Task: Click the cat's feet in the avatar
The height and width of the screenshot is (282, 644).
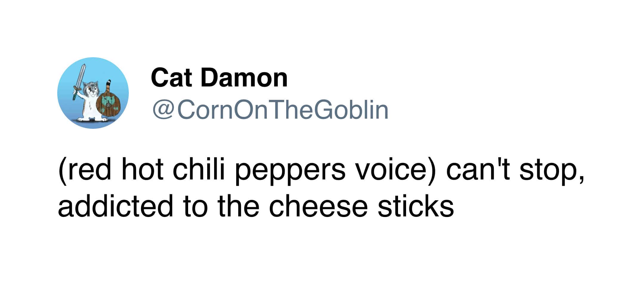Action: (x=92, y=119)
